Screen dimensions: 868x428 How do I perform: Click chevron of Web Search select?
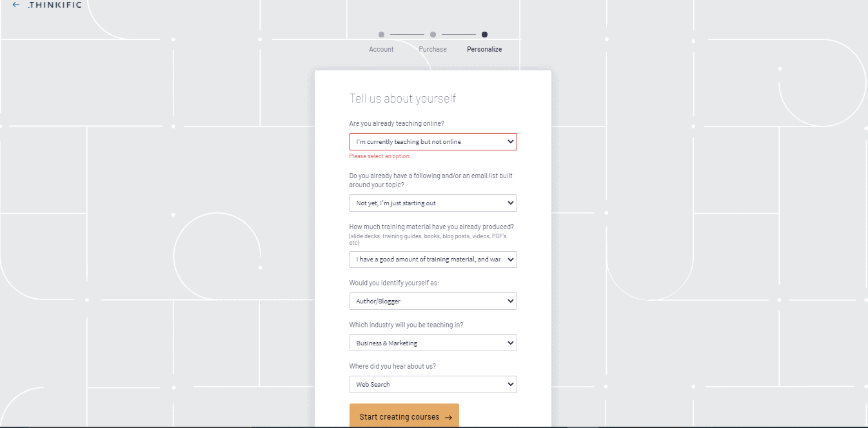pyautogui.click(x=511, y=384)
